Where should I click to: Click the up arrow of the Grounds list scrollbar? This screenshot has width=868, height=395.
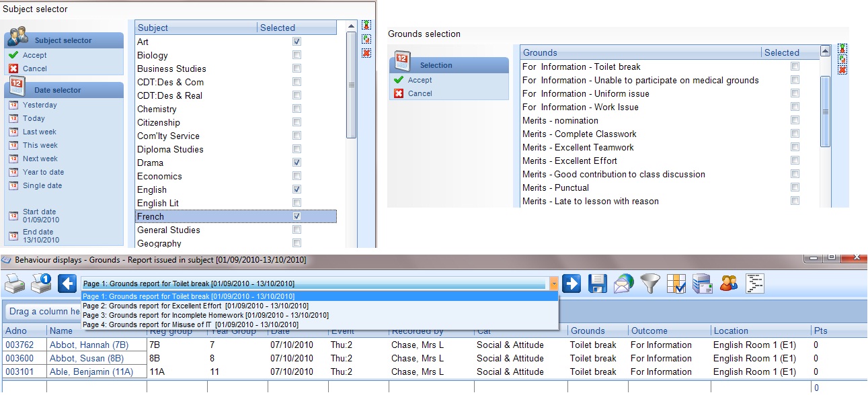click(x=826, y=51)
